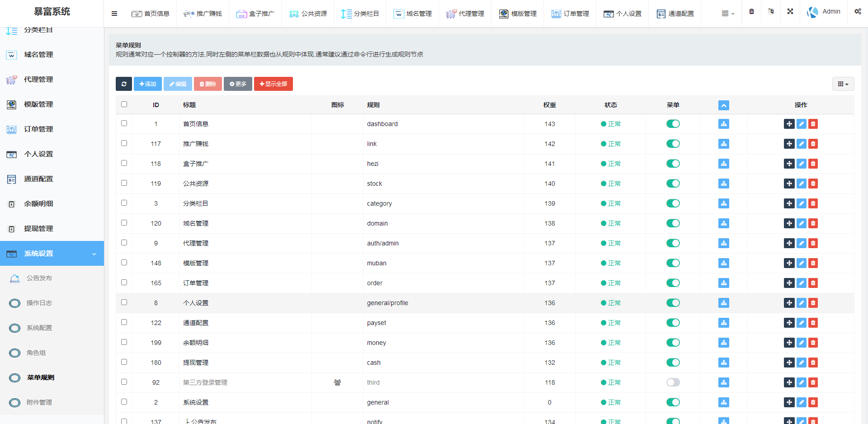Disable the menu switch for dashboard row
868x424 pixels.
tap(673, 124)
